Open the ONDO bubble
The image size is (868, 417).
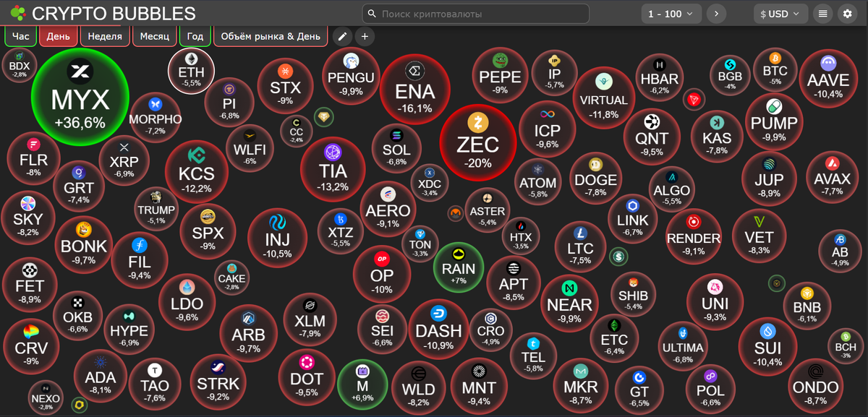pos(815,385)
